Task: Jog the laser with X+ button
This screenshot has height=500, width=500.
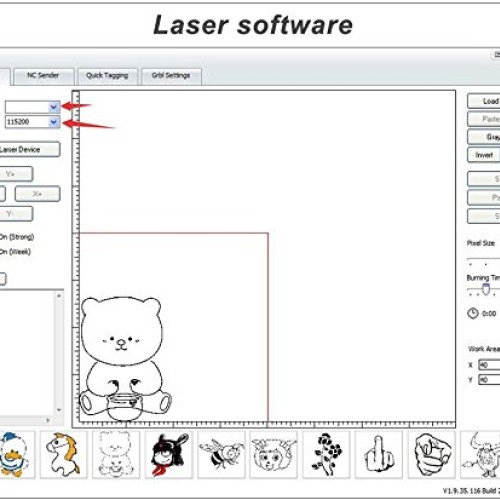Action: (x=37, y=194)
